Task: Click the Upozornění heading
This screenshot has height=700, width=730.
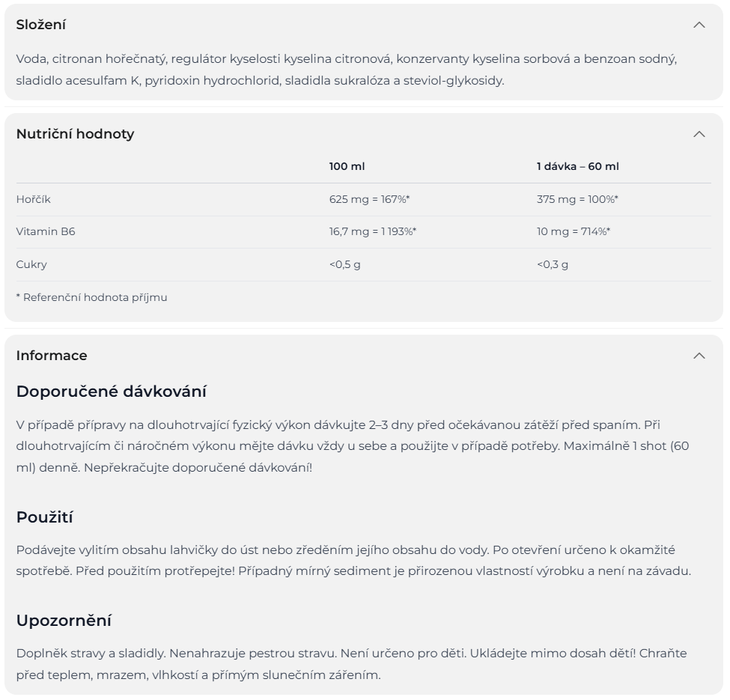Action: [64, 621]
